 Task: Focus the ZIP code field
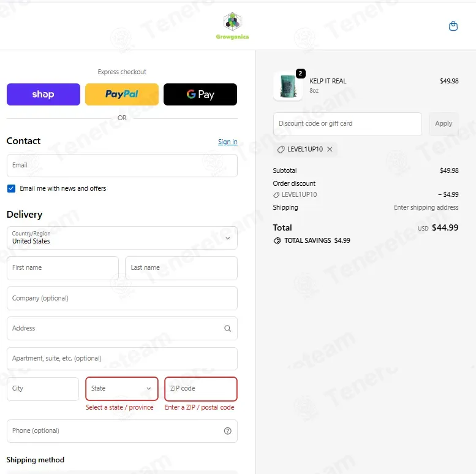[201, 389]
